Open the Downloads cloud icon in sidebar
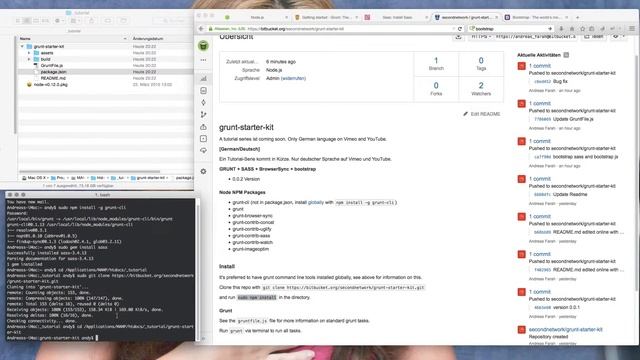 click(203, 151)
